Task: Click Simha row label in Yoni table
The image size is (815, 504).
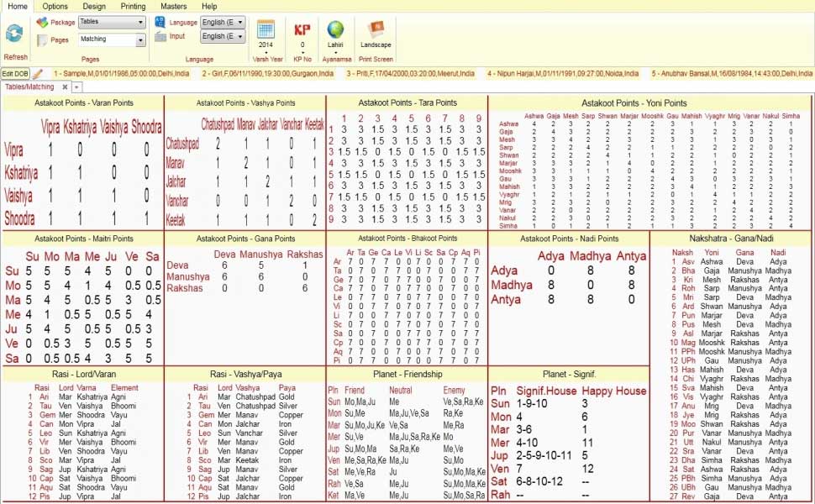Action: pos(507,225)
